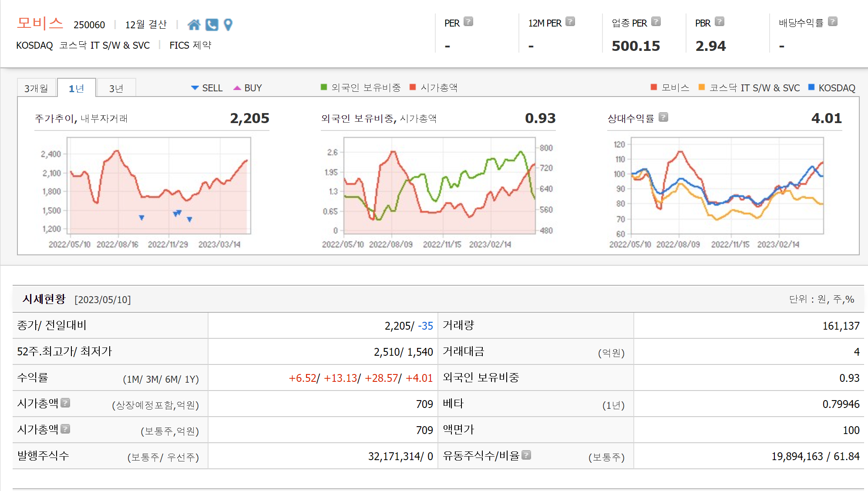Switch to the 3개월 chart tab

click(36, 88)
